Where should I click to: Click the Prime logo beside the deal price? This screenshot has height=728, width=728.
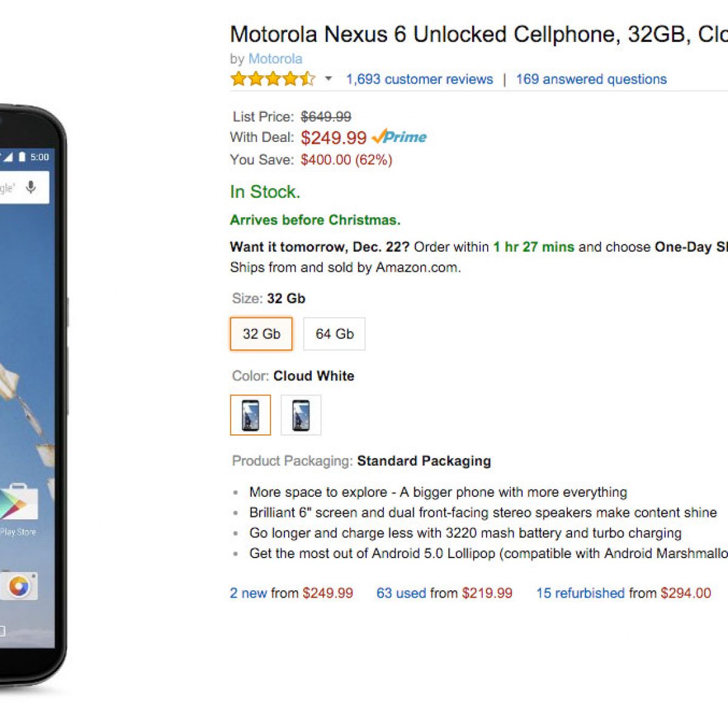click(x=400, y=137)
